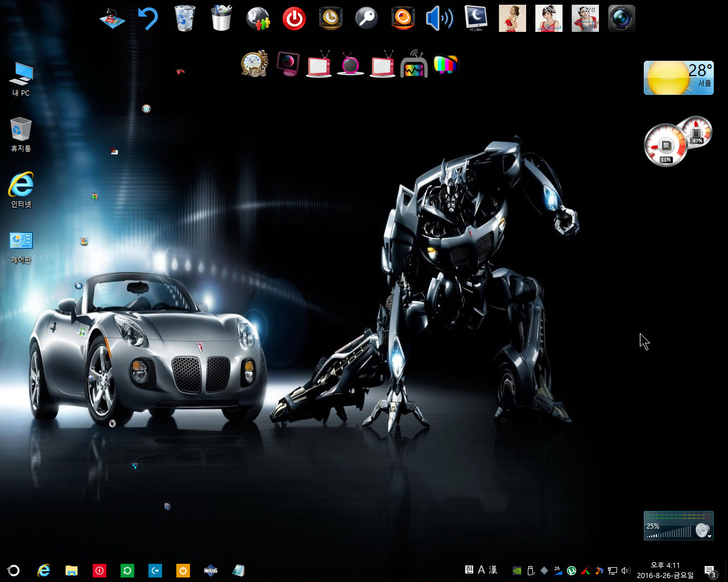Screen dimensions: 728x582
Task: Open the gray TV with rainbow wave icon
Action: coord(414,64)
